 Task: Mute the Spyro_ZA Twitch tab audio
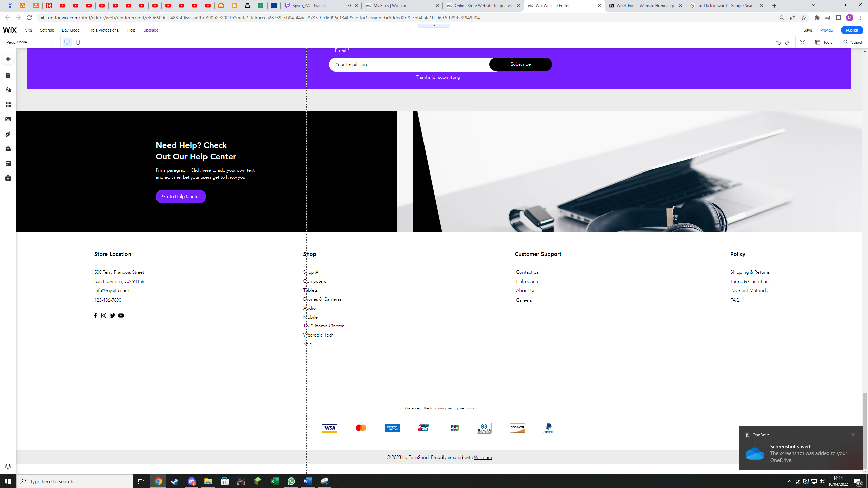(x=349, y=6)
